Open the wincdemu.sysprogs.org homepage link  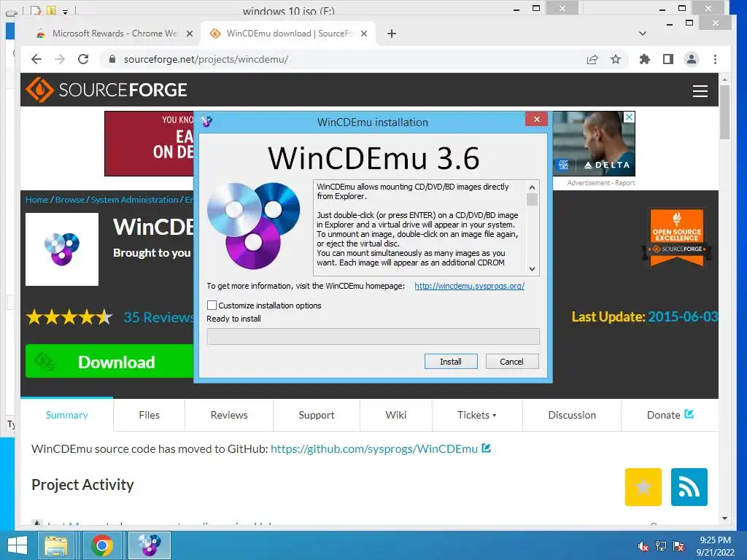[x=469, y=286]
